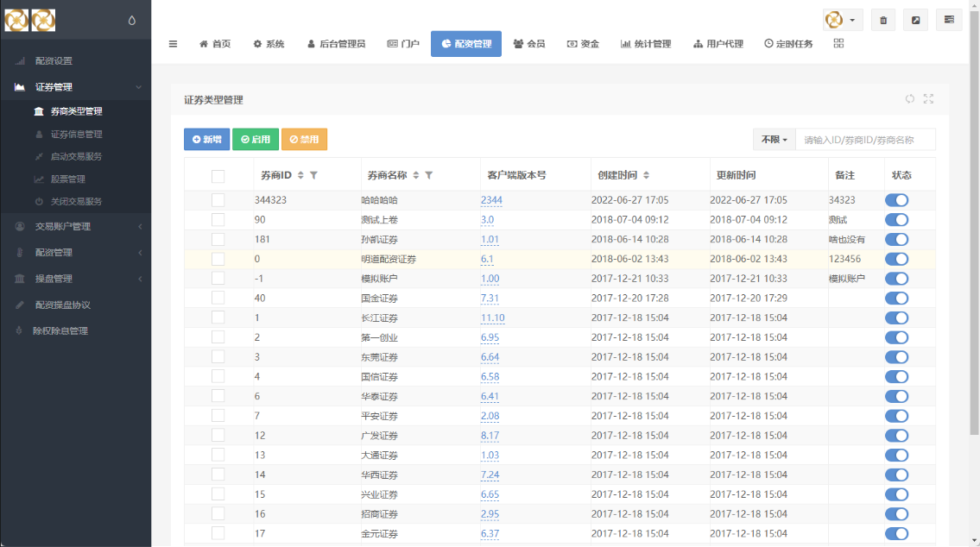Open filter icon for 券商名称 column

429,175
